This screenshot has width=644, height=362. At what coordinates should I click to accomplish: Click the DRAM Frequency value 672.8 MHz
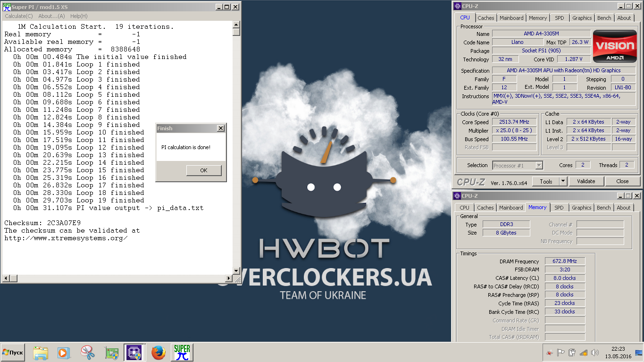(x=565, y=261)
